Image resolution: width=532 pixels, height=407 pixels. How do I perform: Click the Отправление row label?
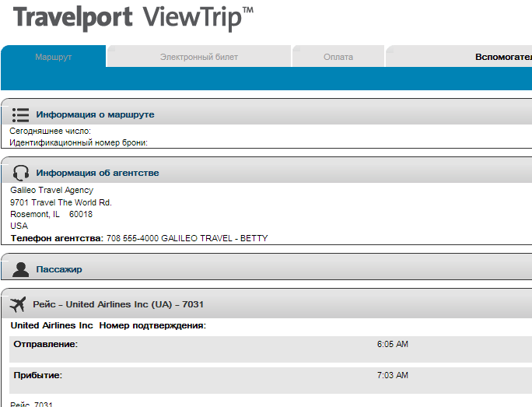coord(46,344)
